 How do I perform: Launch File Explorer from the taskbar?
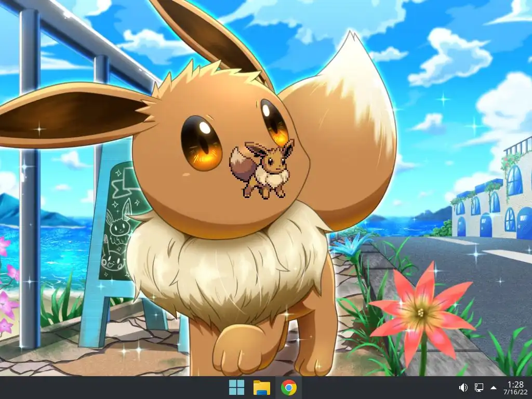pos(262,388)
